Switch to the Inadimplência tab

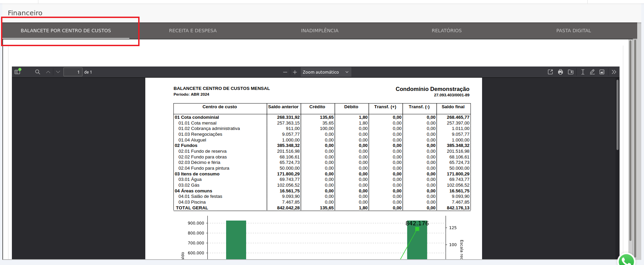point(320,31)
